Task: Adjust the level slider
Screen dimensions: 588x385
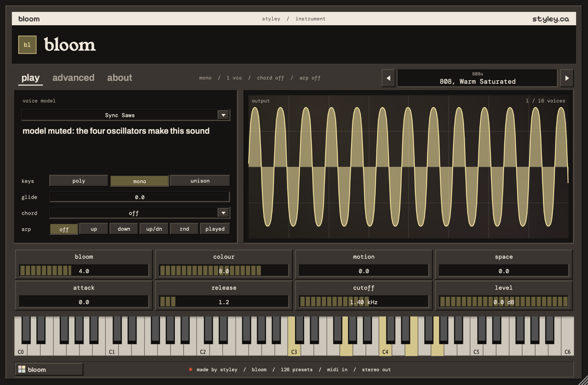Action: click(x=504, y=302)
